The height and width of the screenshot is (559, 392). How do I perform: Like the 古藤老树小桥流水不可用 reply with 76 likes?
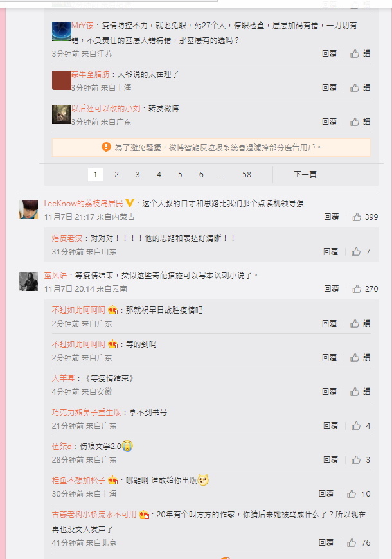(x=359, y=542)
